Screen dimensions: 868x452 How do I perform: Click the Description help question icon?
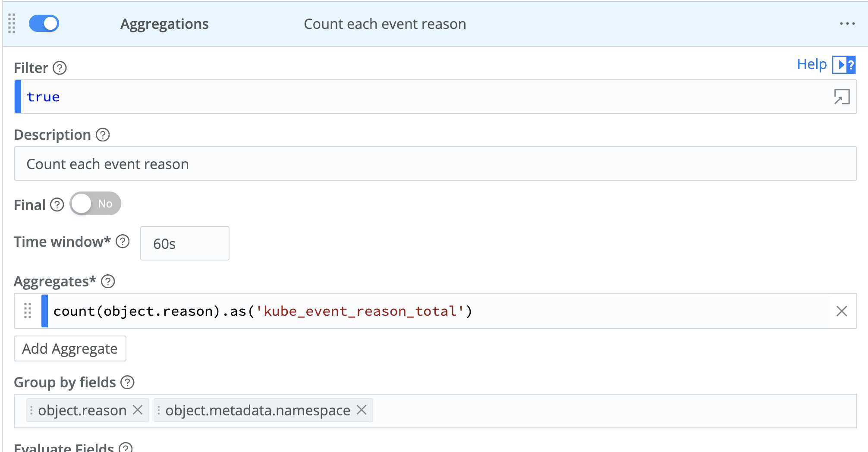click(x=103, y=135)
